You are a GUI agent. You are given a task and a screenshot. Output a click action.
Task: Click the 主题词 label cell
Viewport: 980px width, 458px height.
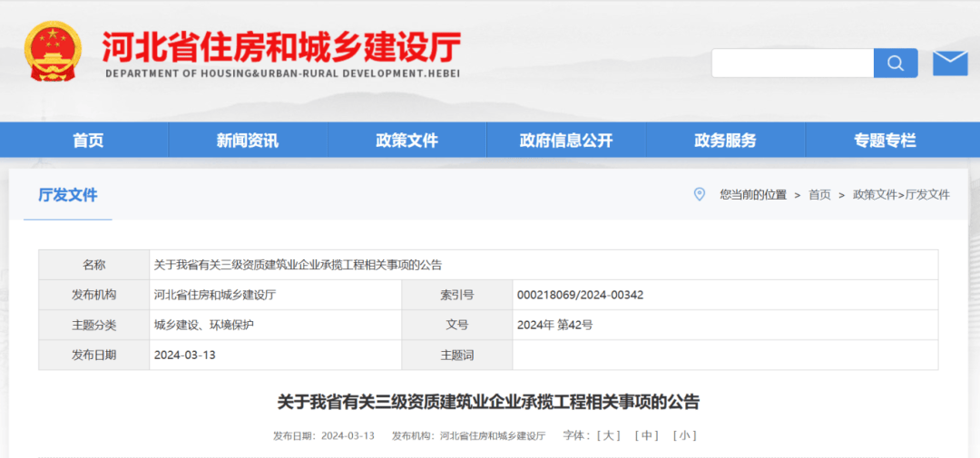[456, 355]
